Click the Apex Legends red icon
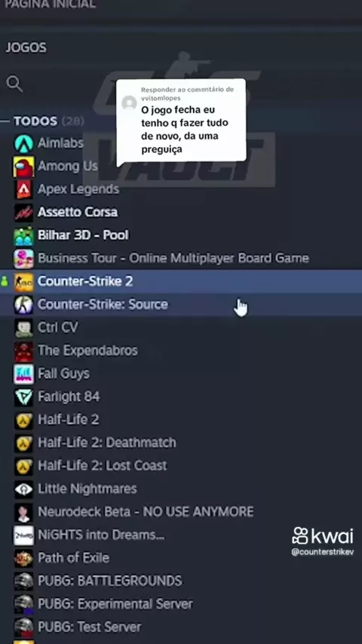Viewport: 362px width, 644px height. (24, 189)
